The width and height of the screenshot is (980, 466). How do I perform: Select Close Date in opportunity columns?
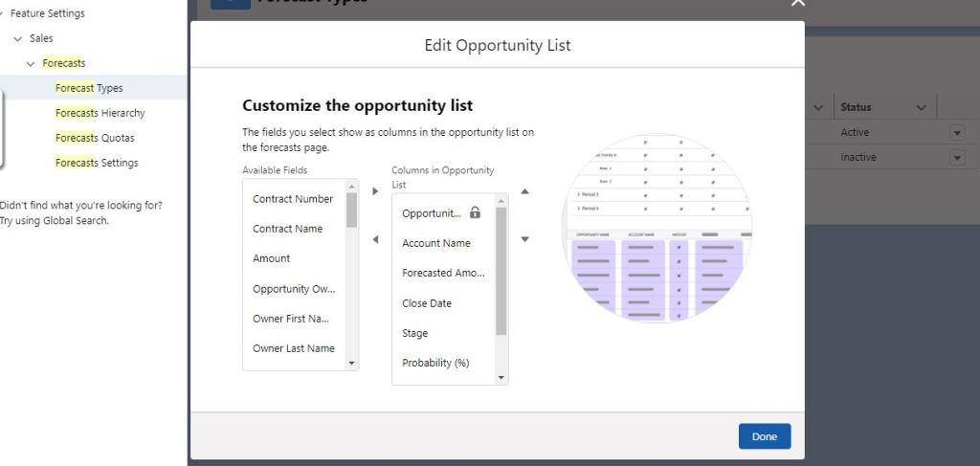tap(427, 303)
